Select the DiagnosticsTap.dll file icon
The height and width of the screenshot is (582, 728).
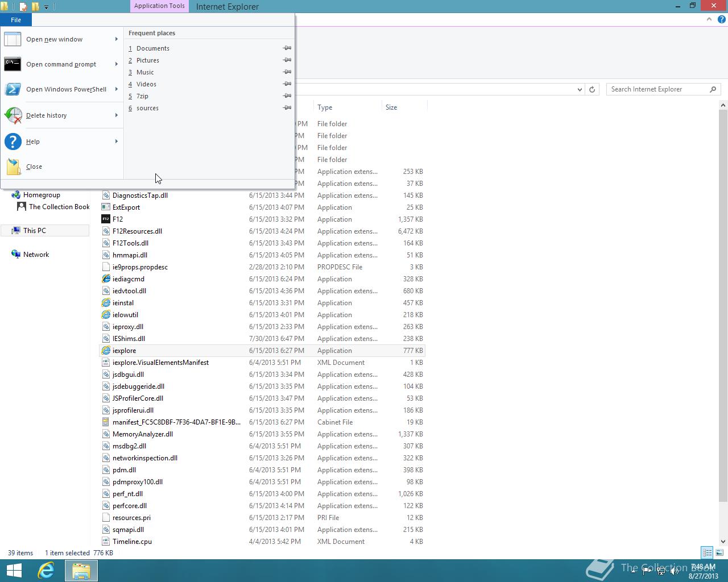[106, 196]
